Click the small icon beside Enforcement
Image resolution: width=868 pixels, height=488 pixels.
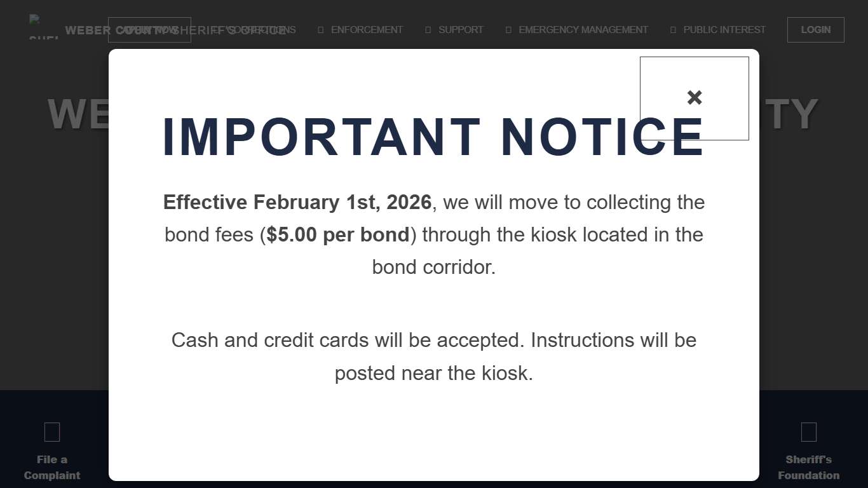321,30
